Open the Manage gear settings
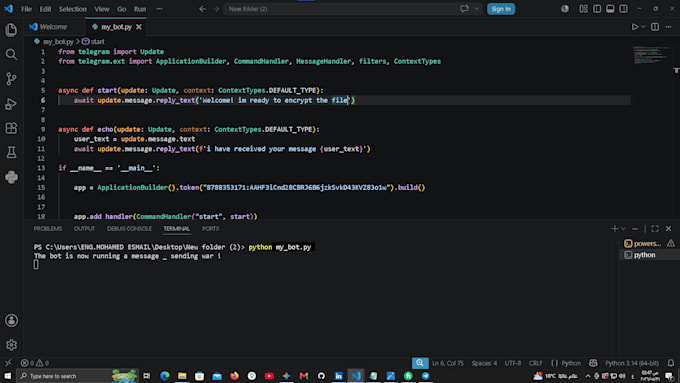 tap(11, 345)
